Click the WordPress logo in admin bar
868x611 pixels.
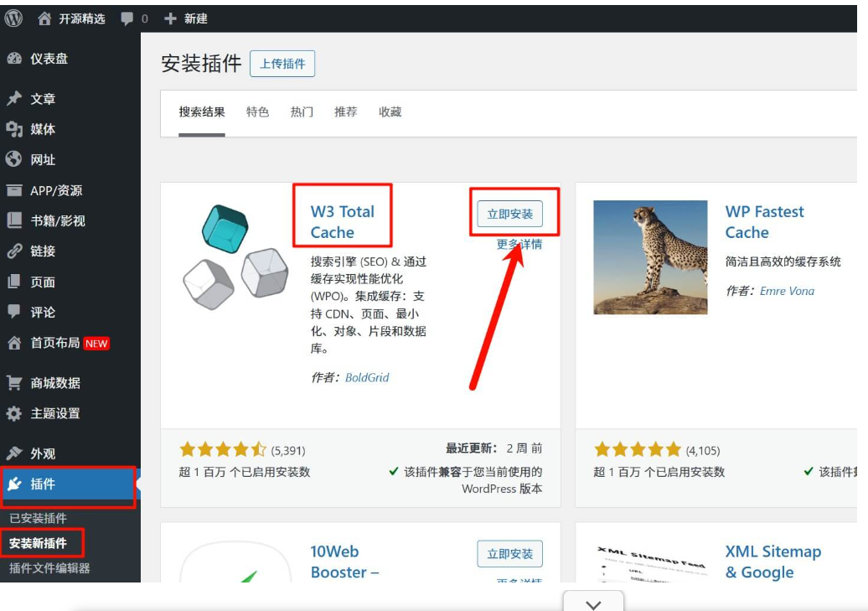click(13, 18)
